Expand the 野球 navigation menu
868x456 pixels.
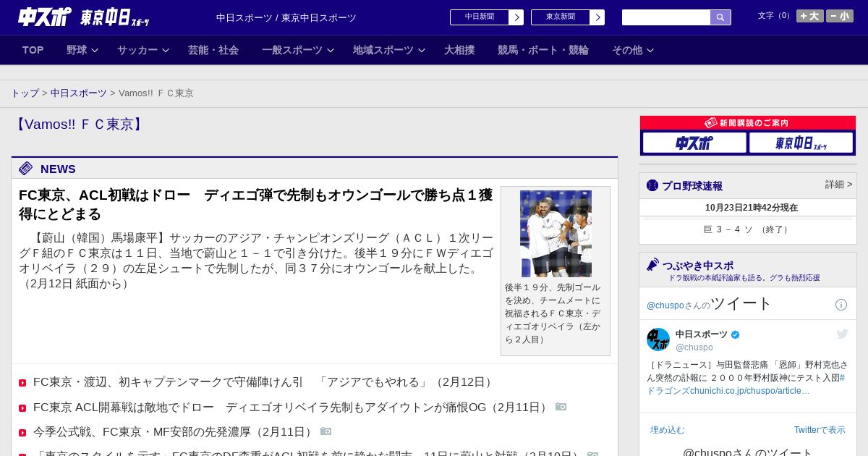click(x=82, y=50)
